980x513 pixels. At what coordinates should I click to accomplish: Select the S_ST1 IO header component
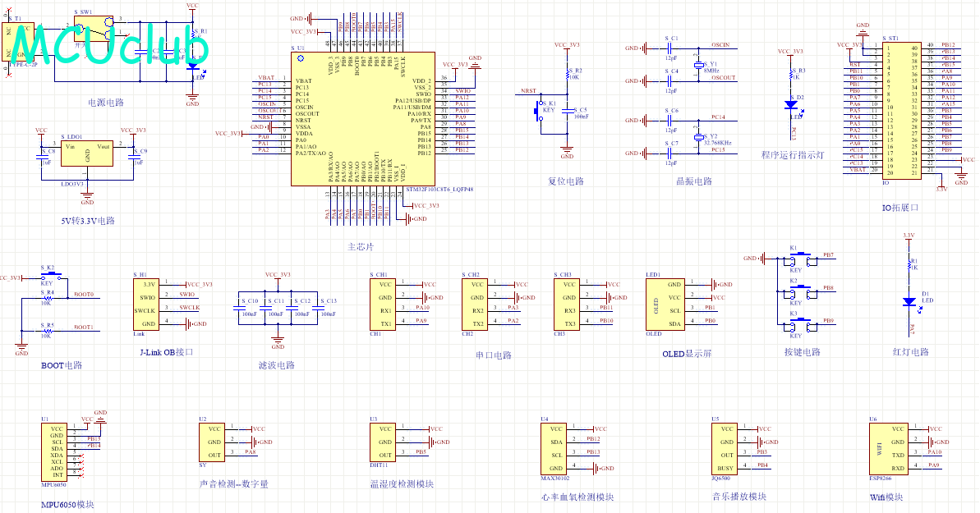(901, 111)
